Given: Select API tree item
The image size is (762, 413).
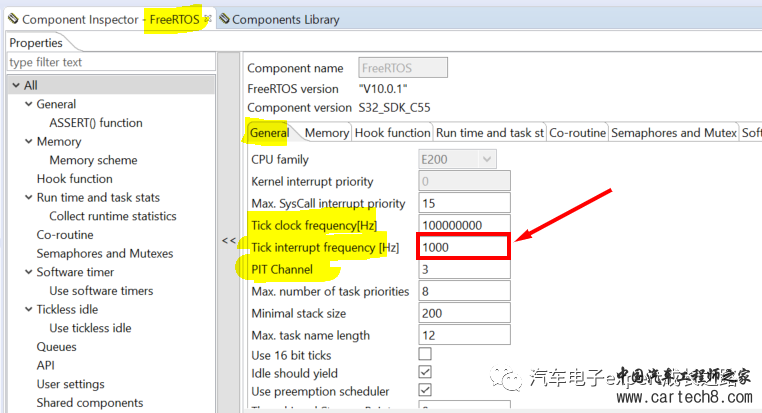Looking at the screenshot, I should point(46,365).
